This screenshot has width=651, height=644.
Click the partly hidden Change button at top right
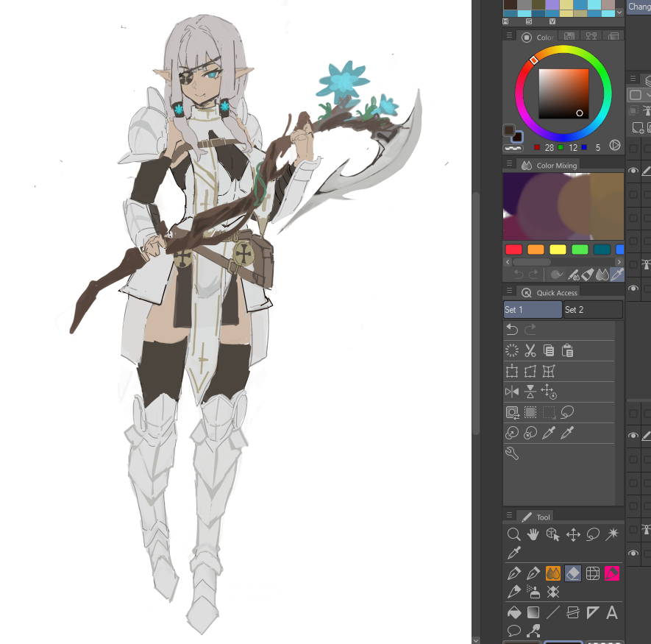(638, 7)
